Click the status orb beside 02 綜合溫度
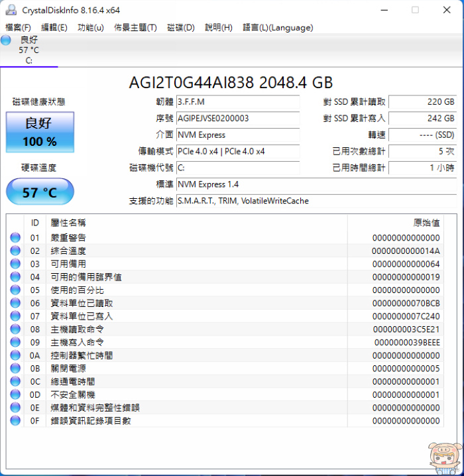 pos(15,251)
